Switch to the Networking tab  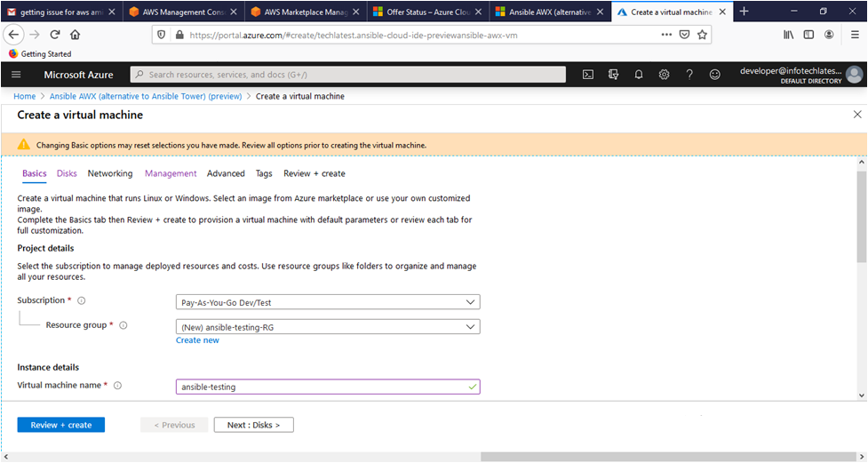(110, 173)
